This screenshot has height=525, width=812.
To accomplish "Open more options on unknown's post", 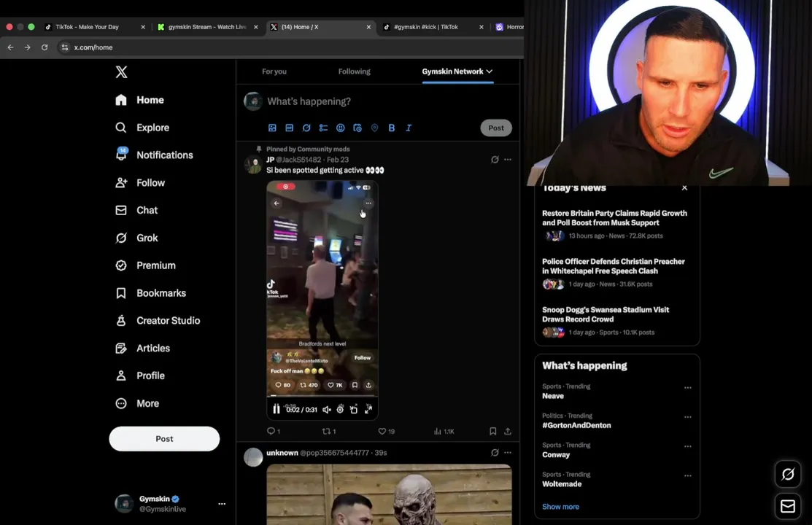I will point(508,453).
